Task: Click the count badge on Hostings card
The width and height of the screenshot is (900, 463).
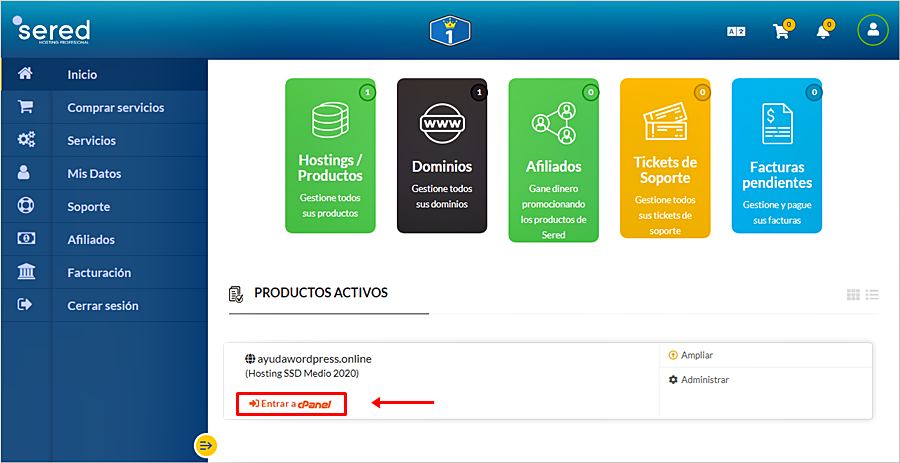Action: coord(367,92)
